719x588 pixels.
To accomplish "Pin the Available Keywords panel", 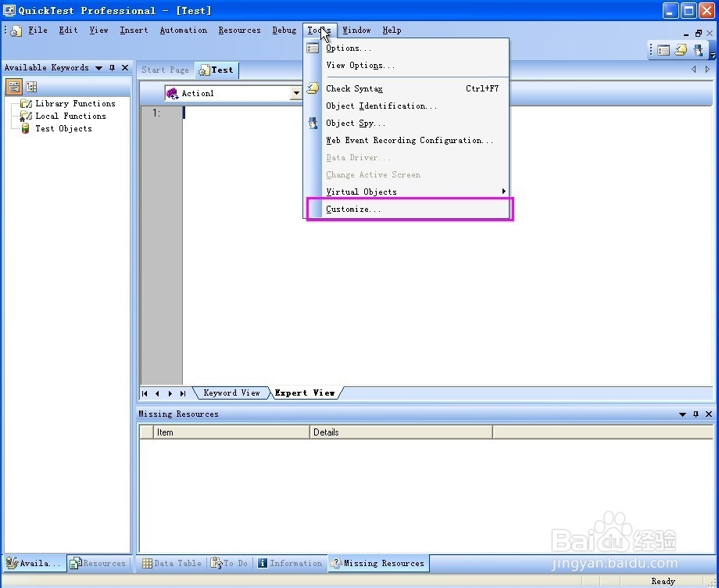I will click(112, 68).
